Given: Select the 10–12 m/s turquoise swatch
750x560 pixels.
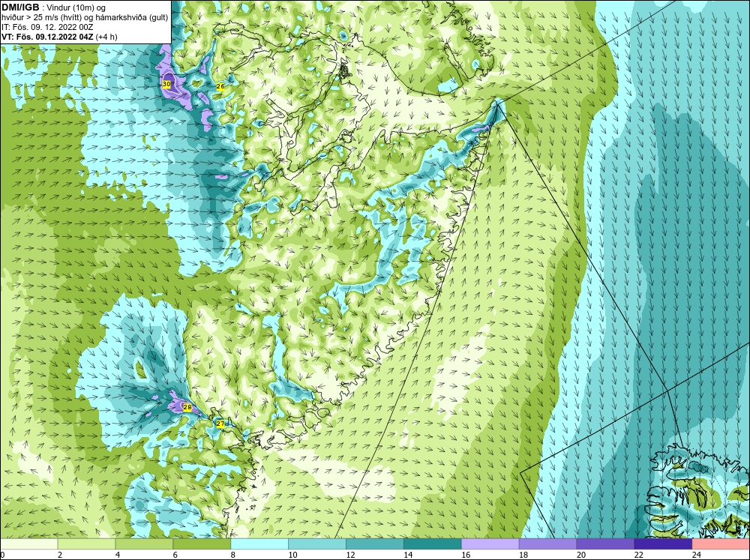Looking at the screenshot, I should pos(317,544).
